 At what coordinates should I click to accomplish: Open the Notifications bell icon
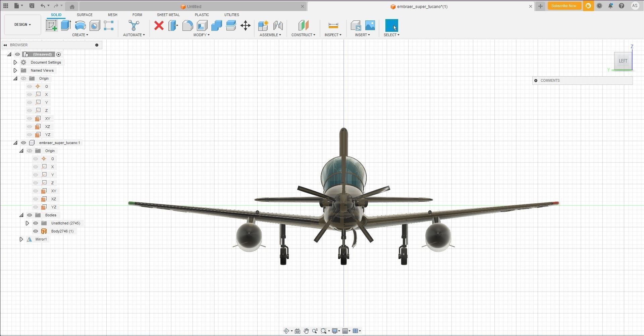point(610,6)
